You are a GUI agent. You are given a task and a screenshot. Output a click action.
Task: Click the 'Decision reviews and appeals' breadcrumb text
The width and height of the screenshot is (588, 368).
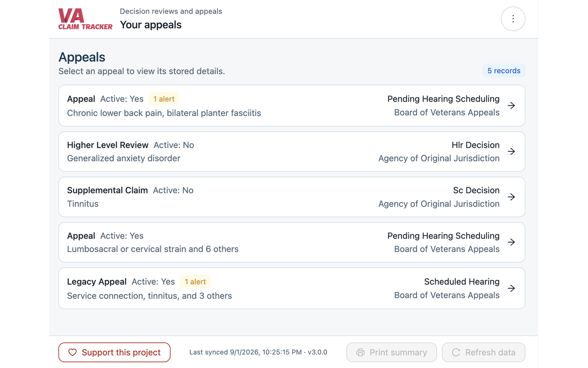(171, 11)
